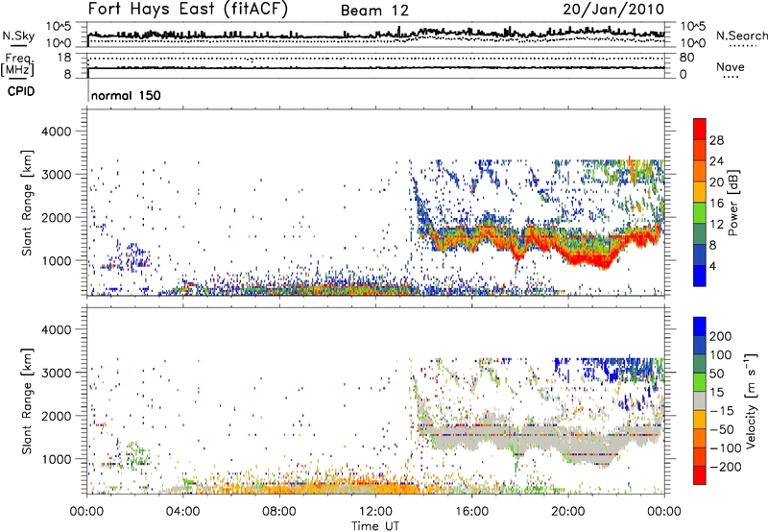
Task: Click the left noise axis label '10^5'
Action: [59, 27]
